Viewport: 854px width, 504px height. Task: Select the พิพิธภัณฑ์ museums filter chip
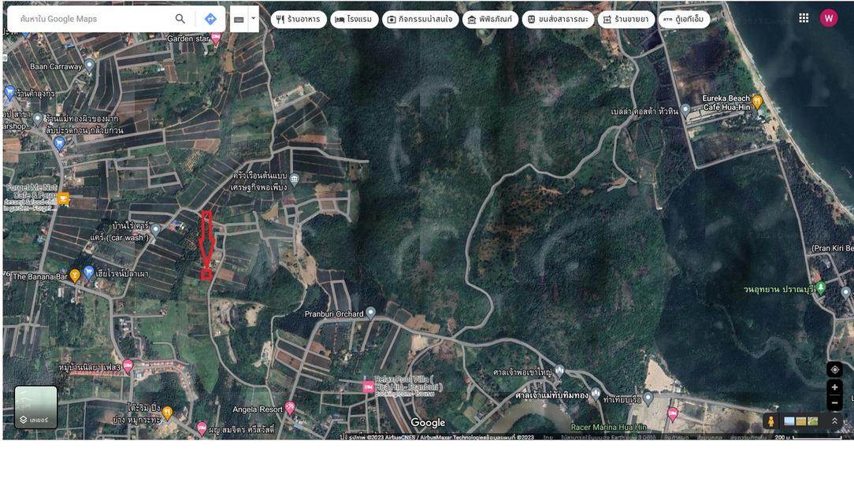coord(490,19)
